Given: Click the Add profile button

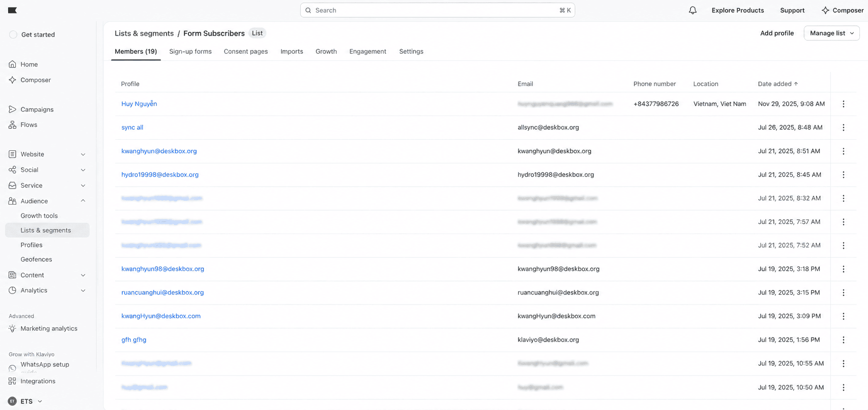Looking at the screenshot, I should pos(777,33).
